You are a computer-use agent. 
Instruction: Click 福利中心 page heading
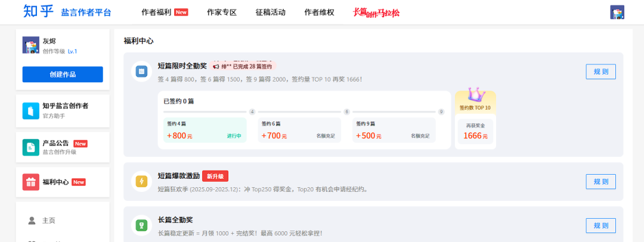tap(139, 41)
